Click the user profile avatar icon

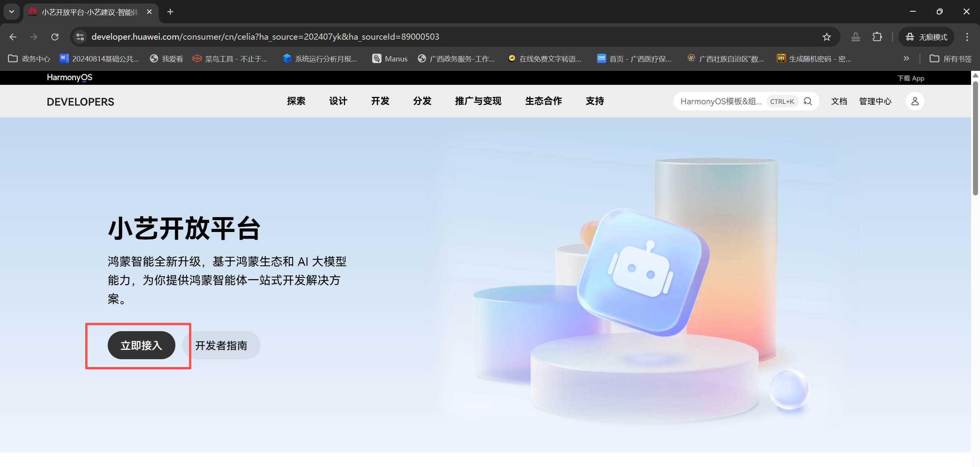915,102
